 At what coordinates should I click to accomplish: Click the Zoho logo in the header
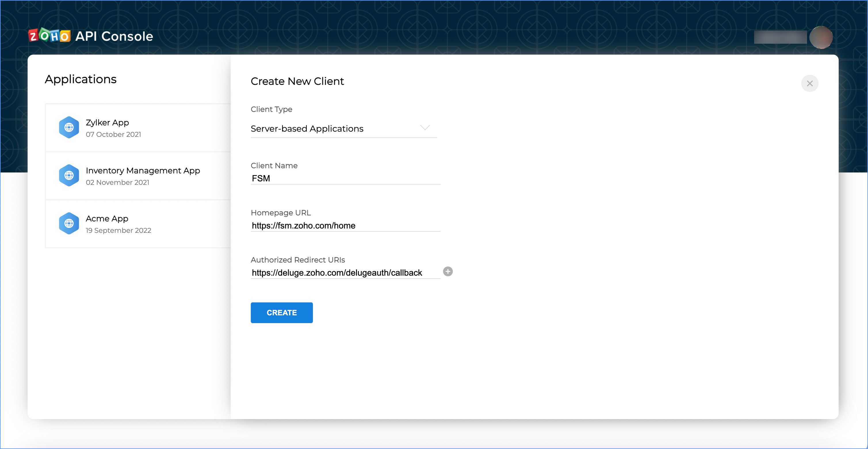49,36
